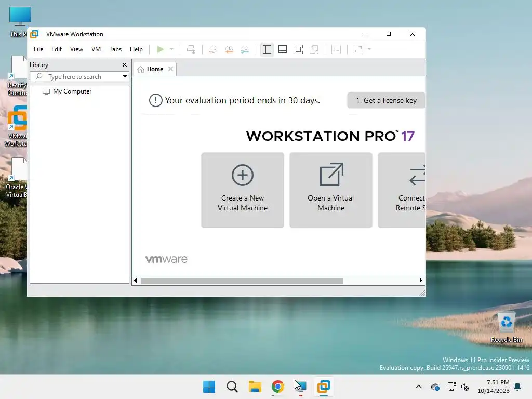
Task: Open the Snapshot Manager wrench-clock icon
Action: click(x=245, y=49)
